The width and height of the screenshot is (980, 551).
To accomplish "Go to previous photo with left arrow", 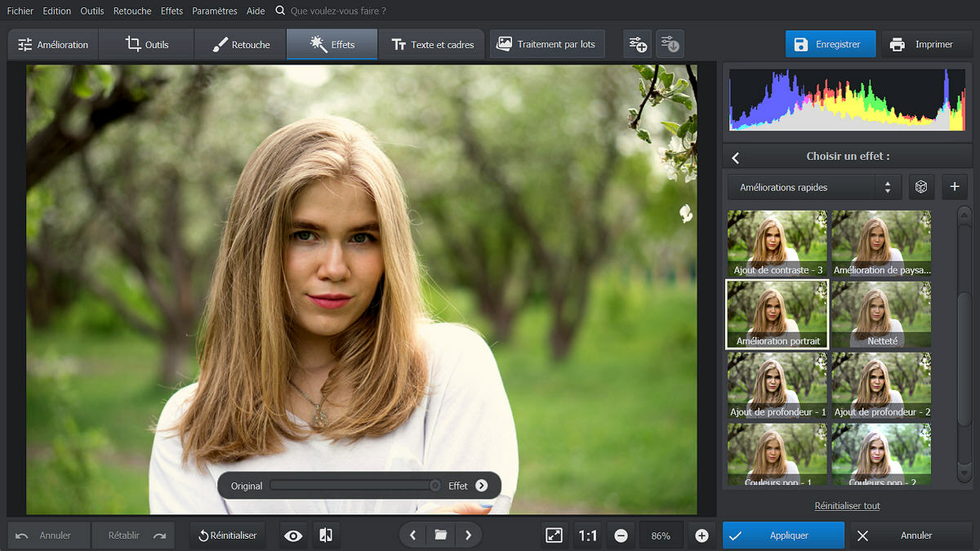I will click(x=412, y=535).
